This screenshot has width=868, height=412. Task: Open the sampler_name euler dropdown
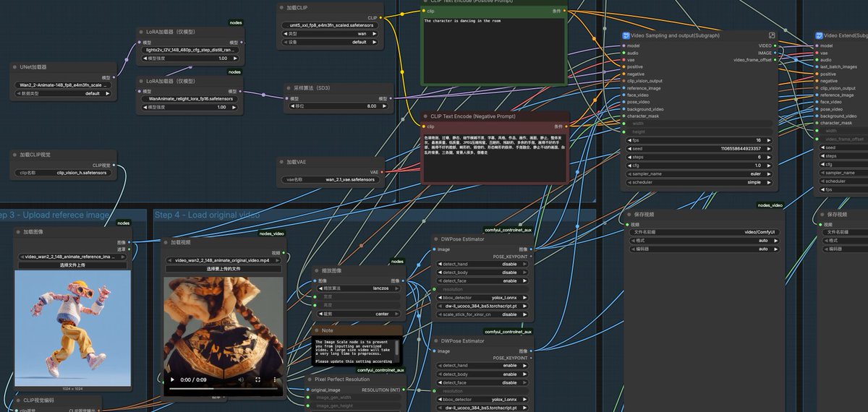699,173
